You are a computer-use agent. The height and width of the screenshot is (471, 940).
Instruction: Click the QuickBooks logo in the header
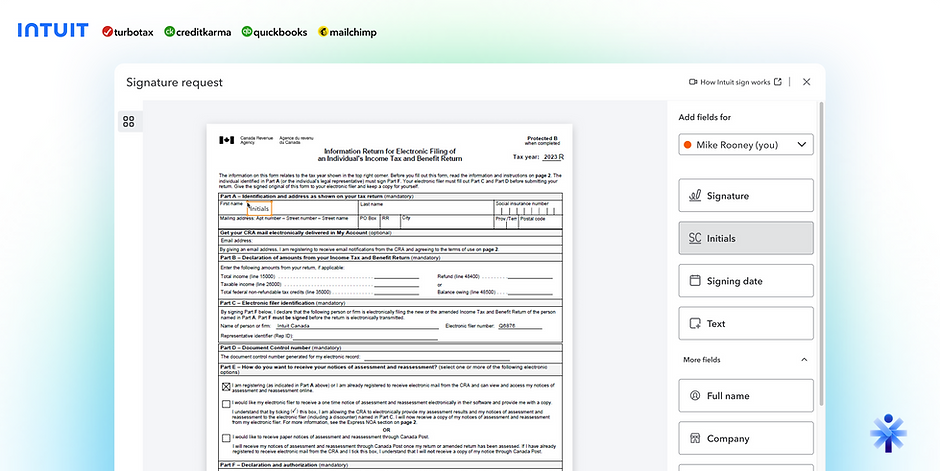pos(274,32)
